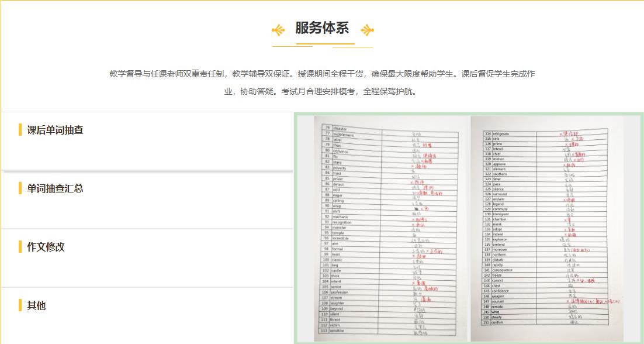Select the 课后单词抽查 sidebar tab
The image size is (644, 344).
(x=54, y=130)
